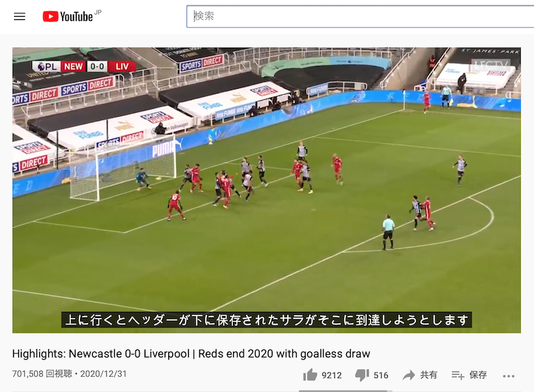The image size is (534, 392).
Task: Click the save to playlist icon
Action: coord(458,375)
